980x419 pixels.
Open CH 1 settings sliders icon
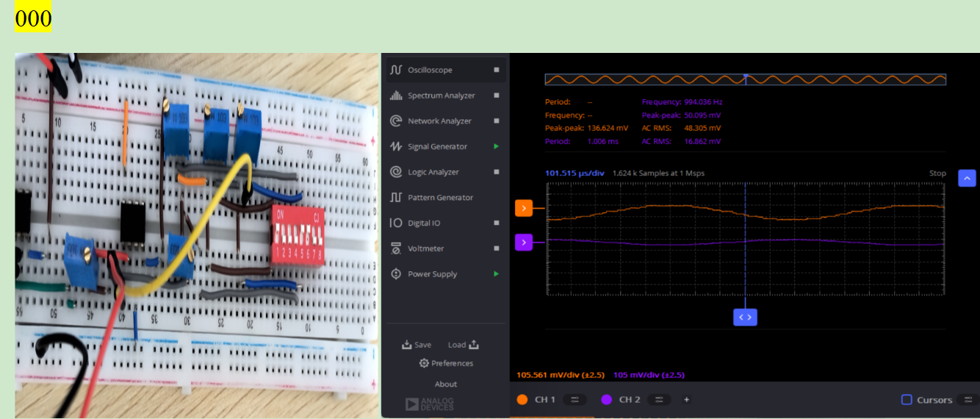pyautogui.click(x=574, y=400)
